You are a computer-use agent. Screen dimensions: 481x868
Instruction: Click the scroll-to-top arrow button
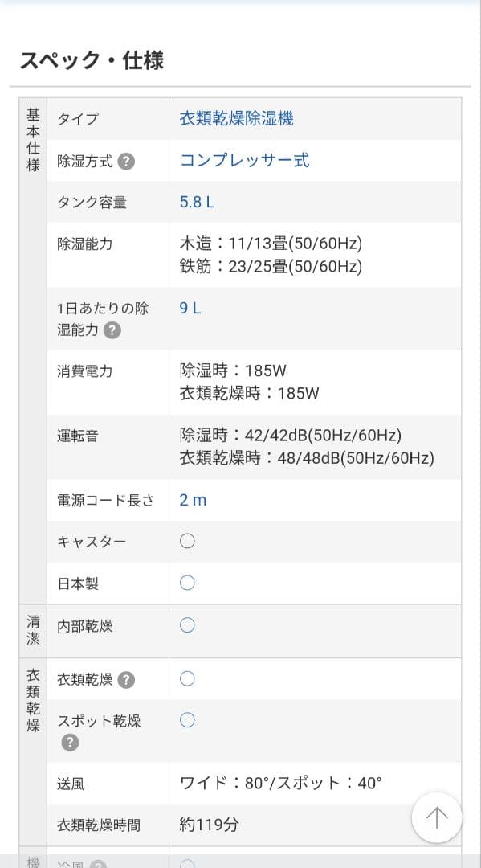point(436,817)
